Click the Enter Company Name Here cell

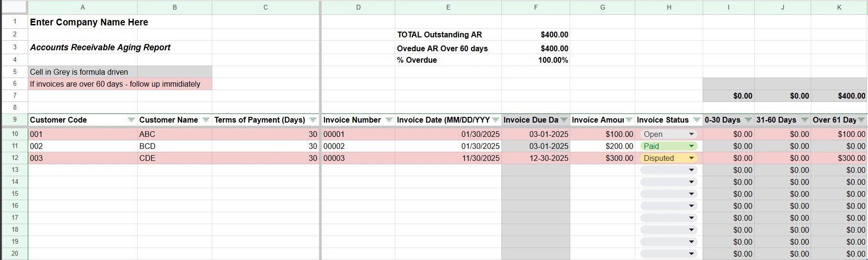[x=89, y=22]
